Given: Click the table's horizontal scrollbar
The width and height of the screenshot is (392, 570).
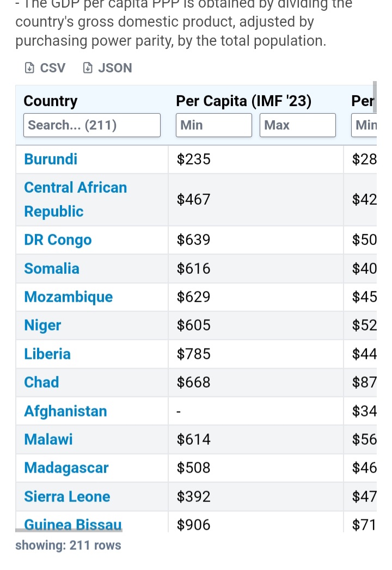Looking at the screenshot, I should pos(69,530).
